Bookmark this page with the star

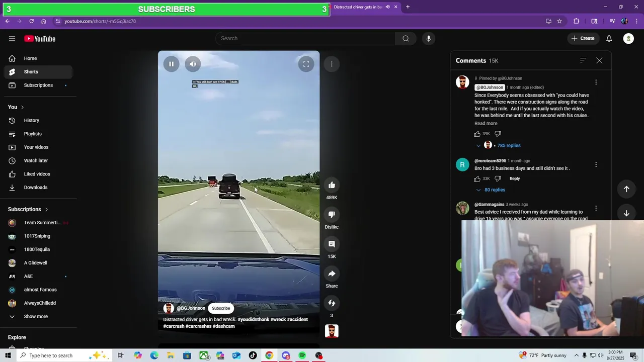click(559, 21)
